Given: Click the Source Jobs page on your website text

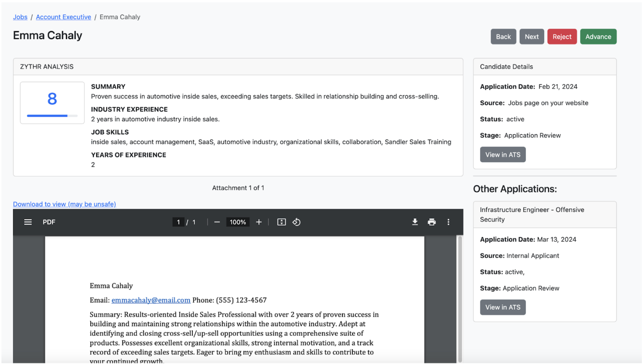Looking at the screenshot, I should pyautogui.click(x=534, y=103).
